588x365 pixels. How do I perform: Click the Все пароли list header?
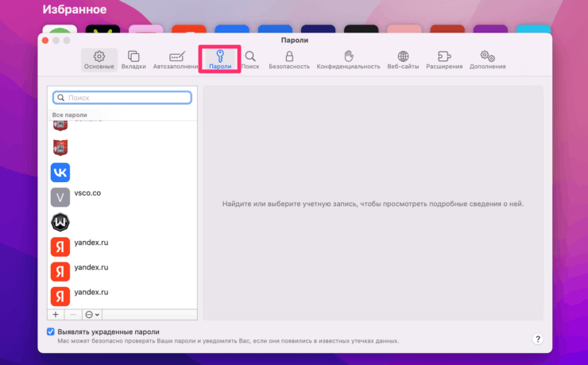69,115
